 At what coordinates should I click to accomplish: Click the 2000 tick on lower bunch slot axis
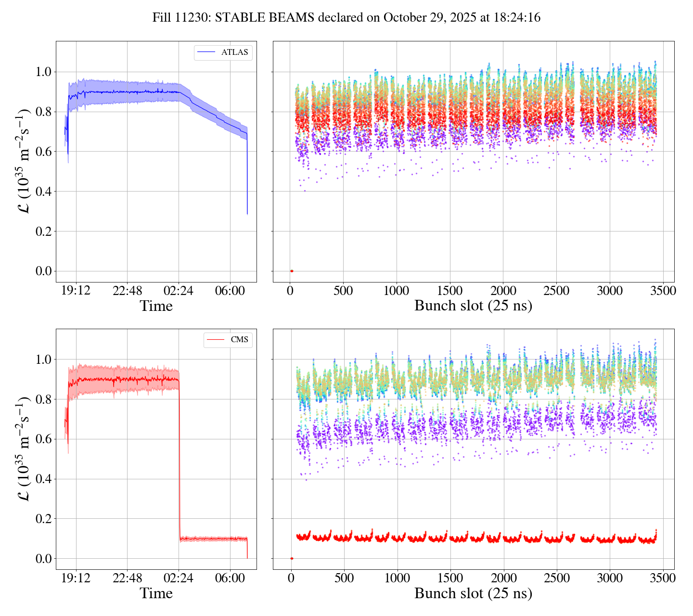(x=503, y=578)
